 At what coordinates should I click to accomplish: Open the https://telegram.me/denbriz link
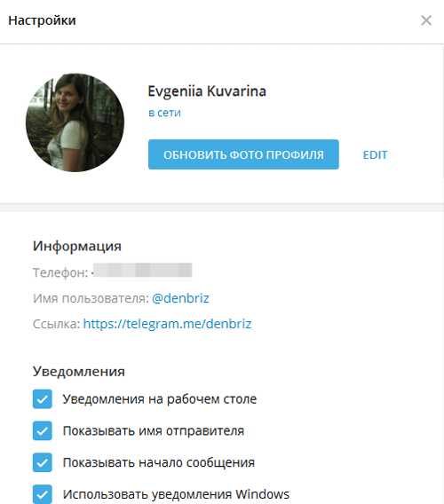click(x=167, y=324)
